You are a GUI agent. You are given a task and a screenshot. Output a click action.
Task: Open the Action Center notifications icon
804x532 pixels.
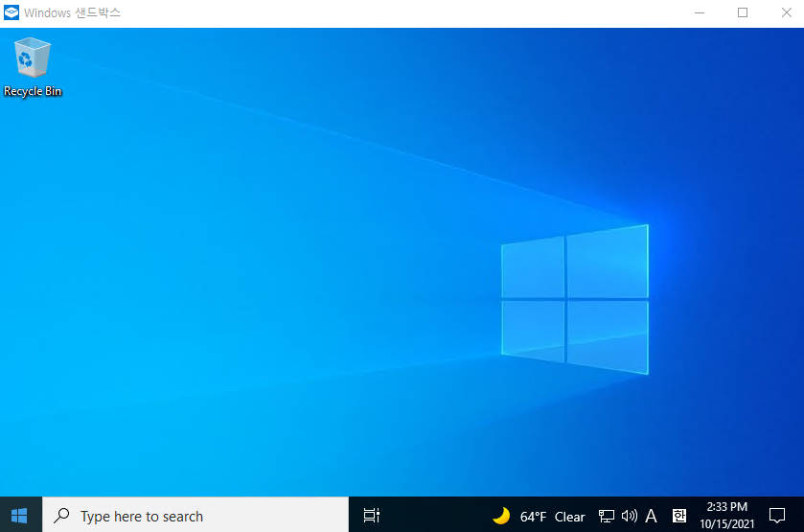pyautogui.click(x=777, y=515)
